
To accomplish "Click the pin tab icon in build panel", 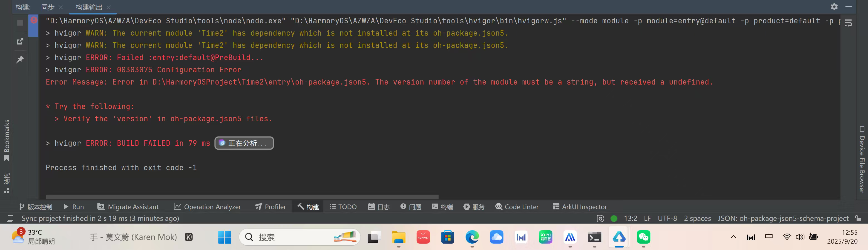I will (20, 60).
